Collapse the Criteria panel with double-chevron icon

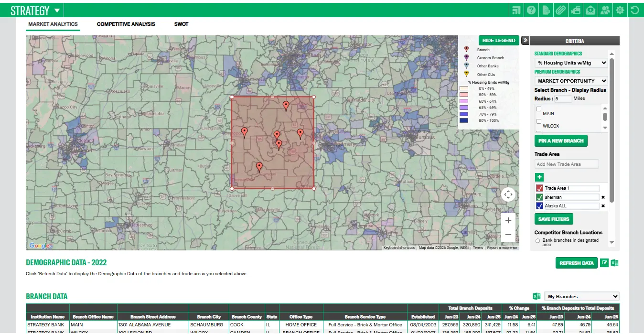click(525, 41)
